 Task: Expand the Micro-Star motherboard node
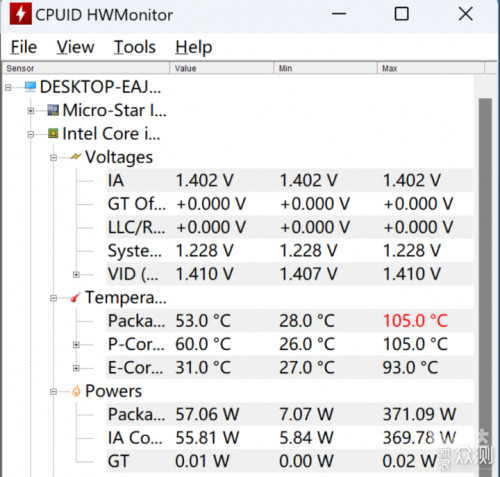point(31,111)
